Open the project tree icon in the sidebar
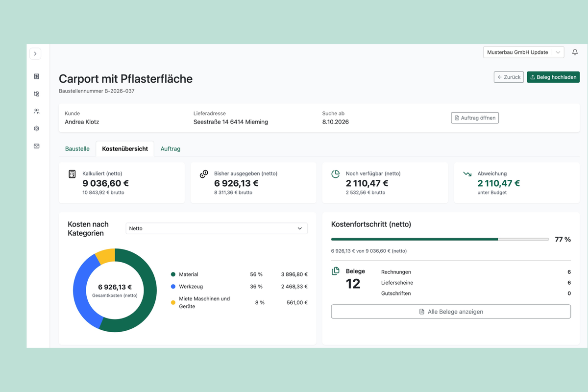Image resolution: width=588 pixels, height=392 pixels. pos(36,94)
